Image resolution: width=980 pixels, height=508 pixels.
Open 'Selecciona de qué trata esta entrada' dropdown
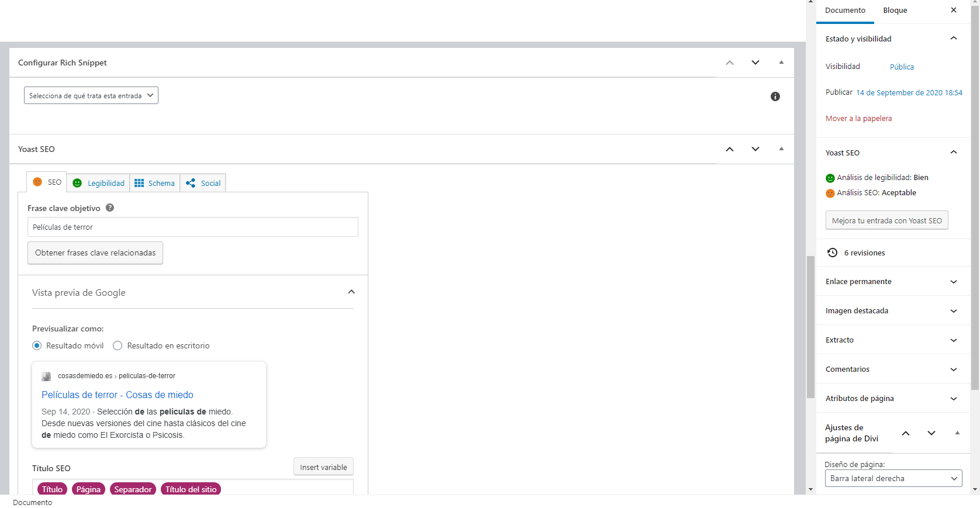tap(91, 95)
